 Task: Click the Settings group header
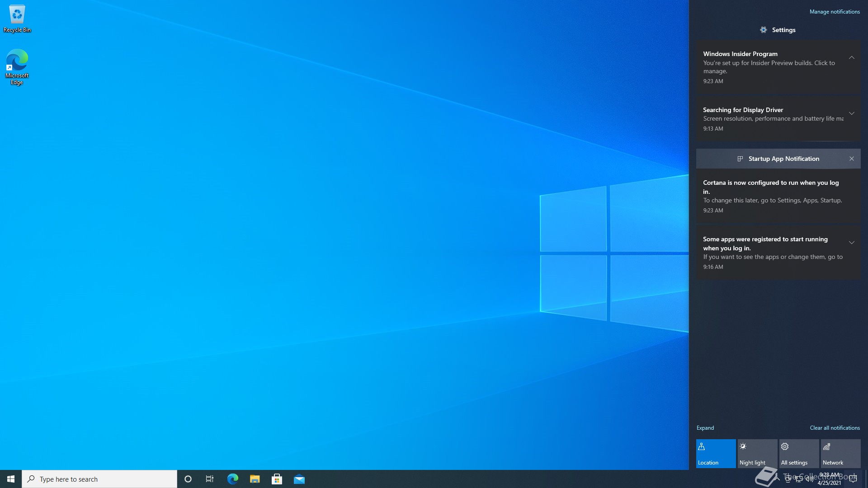[778, 30]
